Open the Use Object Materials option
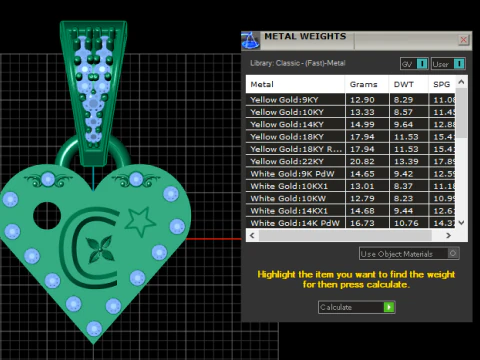 click(409, 254)
